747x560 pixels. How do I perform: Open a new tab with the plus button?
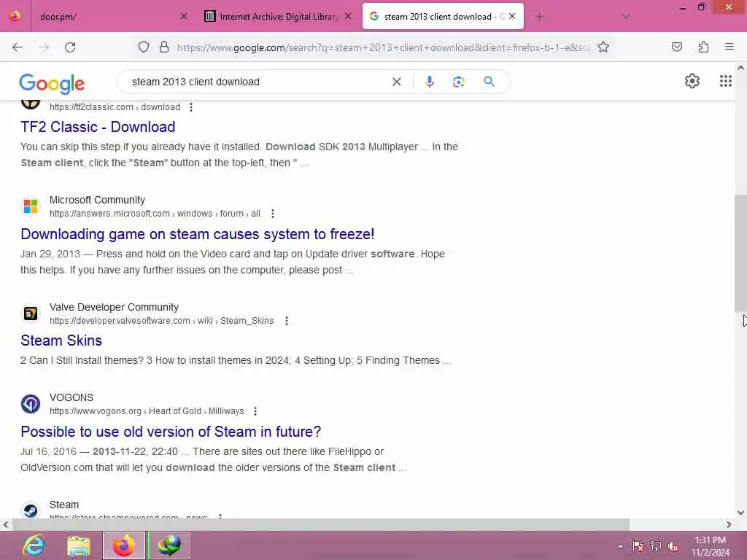point(539,17)
